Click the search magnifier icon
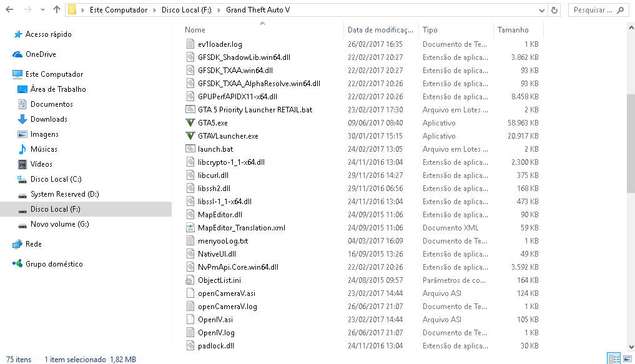635x364 pixels. click(x=620, y=10)
